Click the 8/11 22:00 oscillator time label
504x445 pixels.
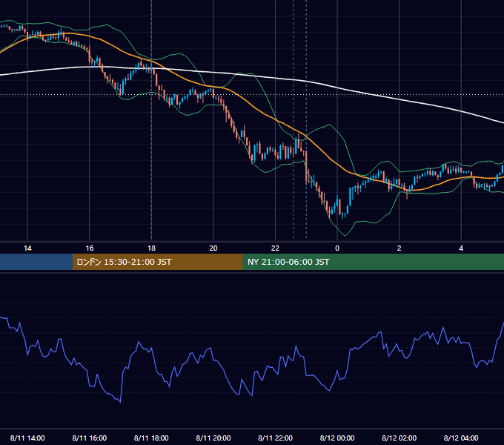click(276, 438)
